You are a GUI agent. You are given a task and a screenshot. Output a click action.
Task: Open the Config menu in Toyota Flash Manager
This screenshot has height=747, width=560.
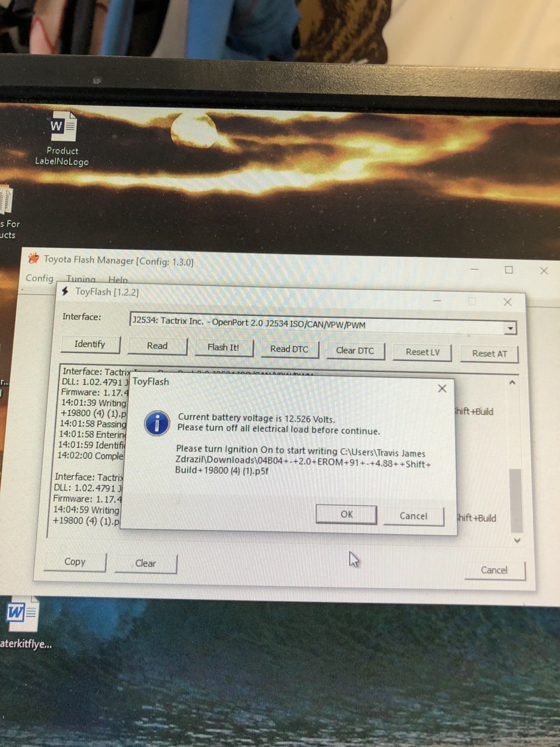(39, 278)
